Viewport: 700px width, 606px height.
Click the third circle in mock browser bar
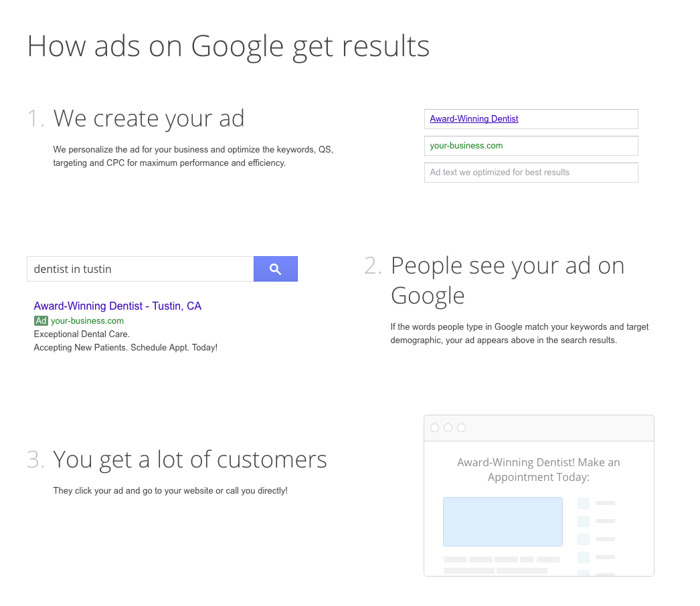(461, 428)
